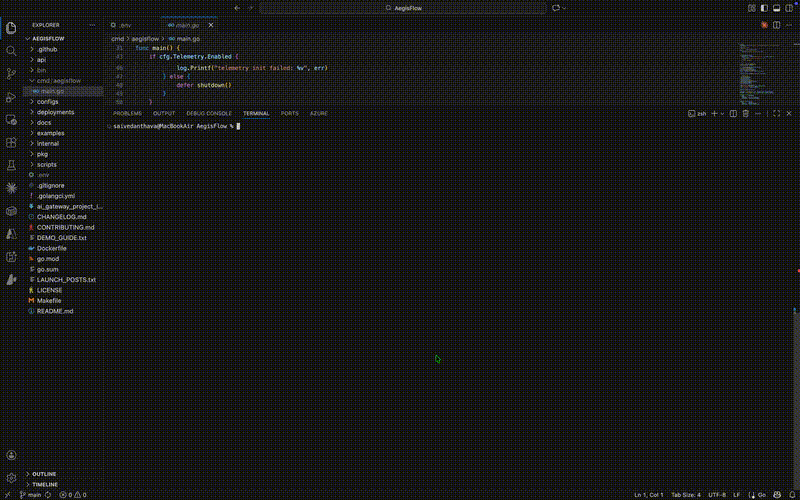
Task: Click the AegisFlow command center search box
Action: [403, 8]
